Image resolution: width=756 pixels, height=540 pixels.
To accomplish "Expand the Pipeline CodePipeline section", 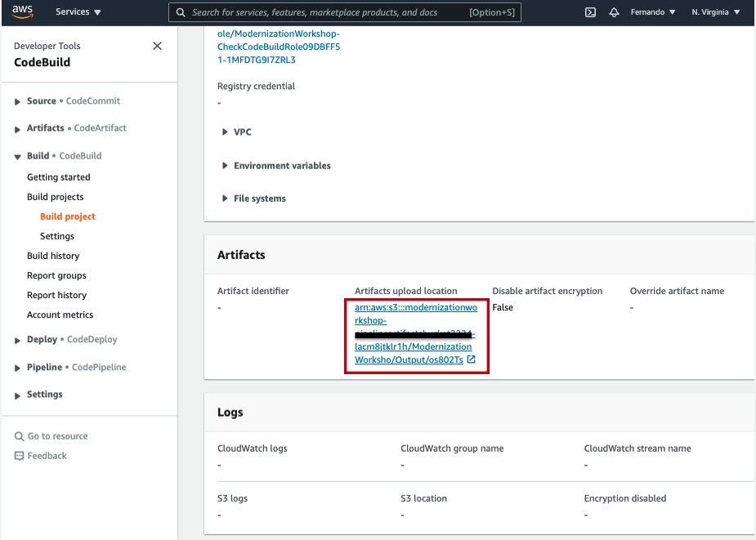I will [17, 368].
